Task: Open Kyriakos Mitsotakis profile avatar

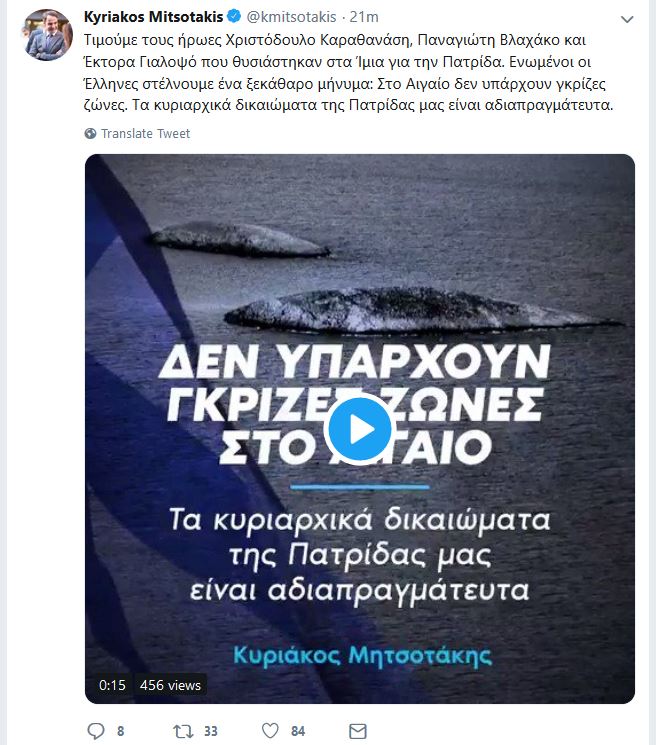Action: [x=47, y=34]
